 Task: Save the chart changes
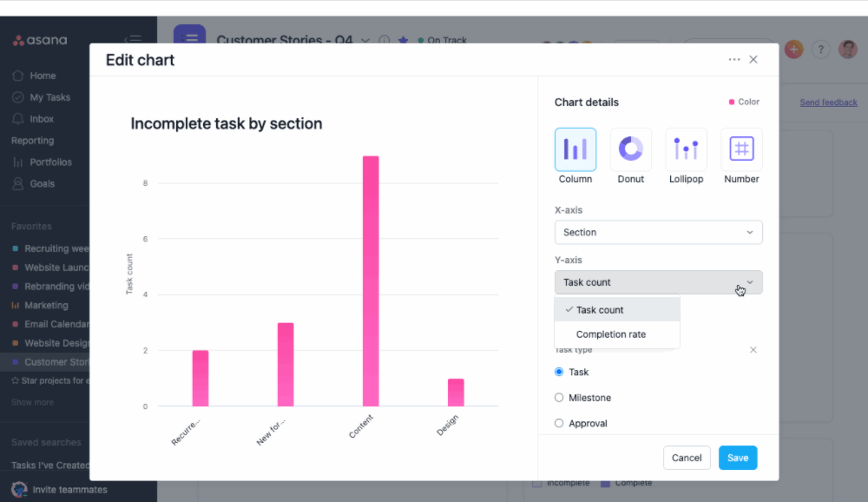[737, 458]
